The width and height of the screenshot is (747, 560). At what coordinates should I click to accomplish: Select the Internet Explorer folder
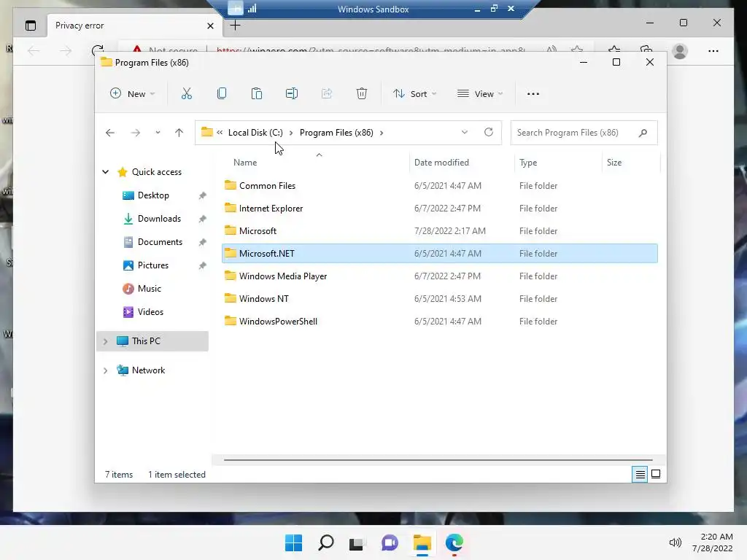click(271, 208)
